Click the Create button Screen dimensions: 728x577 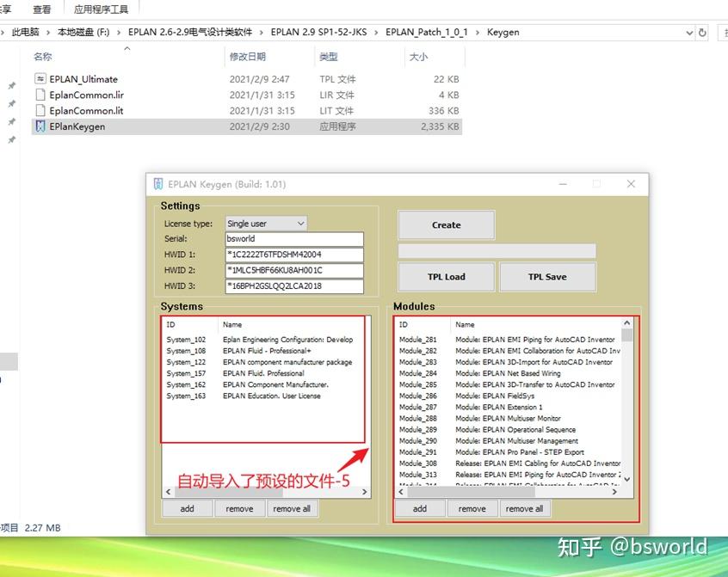click(x=446, y=225)
